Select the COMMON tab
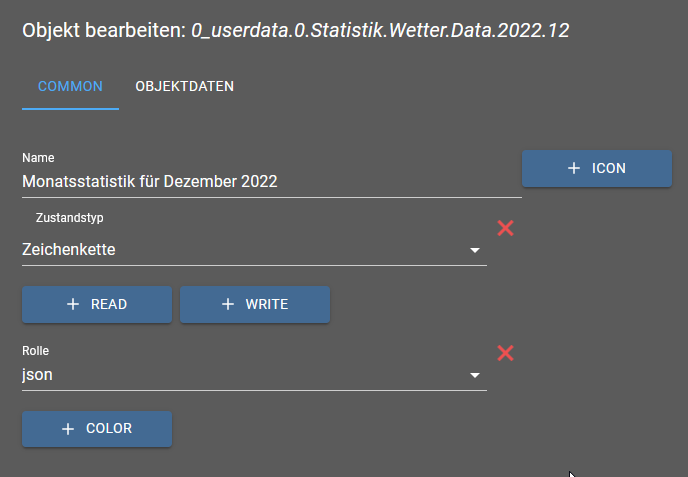Image resolution: width=688 pixels, height=477 pixels. [70, 86]
